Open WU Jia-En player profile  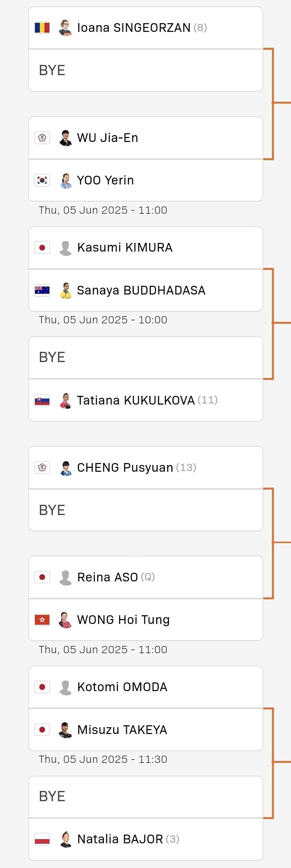108,138
